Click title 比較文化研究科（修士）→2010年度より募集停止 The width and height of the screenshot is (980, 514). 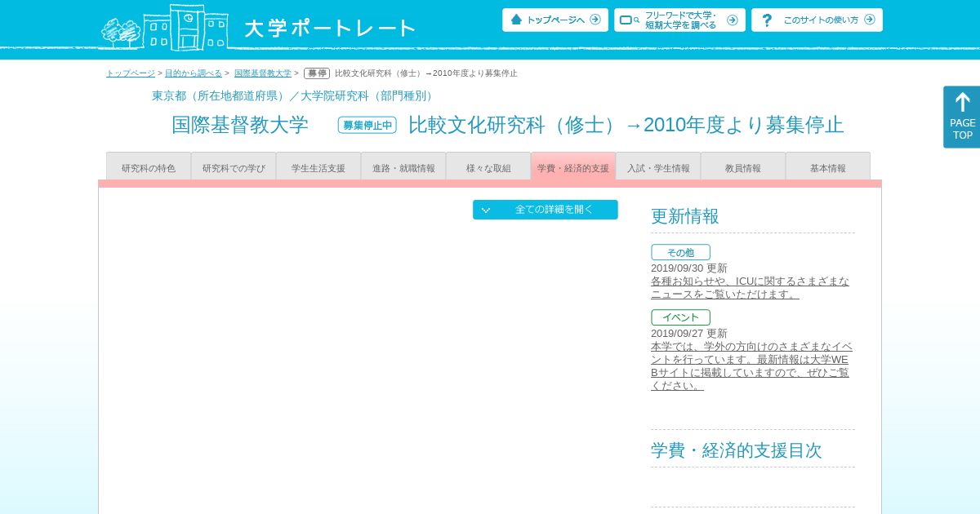click(x=626, y=125)
